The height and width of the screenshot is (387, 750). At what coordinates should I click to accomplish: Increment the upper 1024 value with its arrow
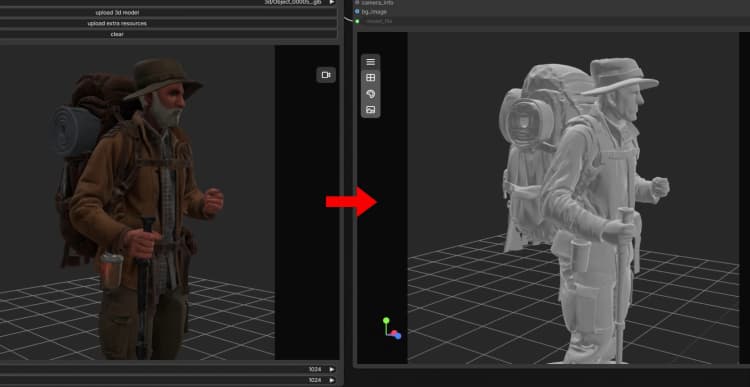[x=332, y=369]
